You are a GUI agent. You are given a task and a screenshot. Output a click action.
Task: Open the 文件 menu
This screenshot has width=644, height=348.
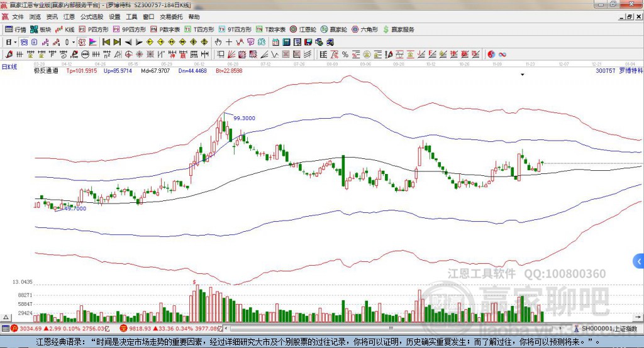[18, 17]
